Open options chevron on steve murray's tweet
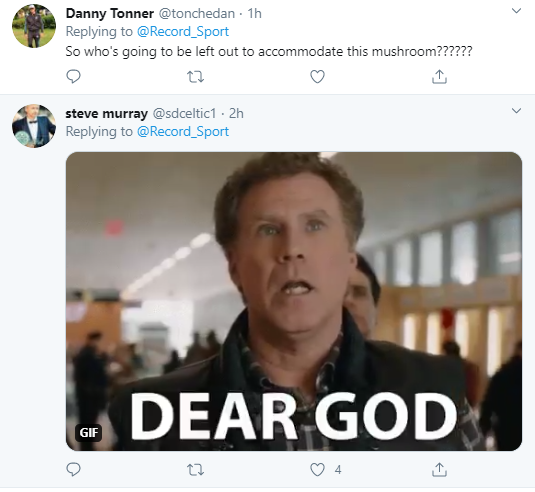 pyautogui.click(x=516, y=111)
